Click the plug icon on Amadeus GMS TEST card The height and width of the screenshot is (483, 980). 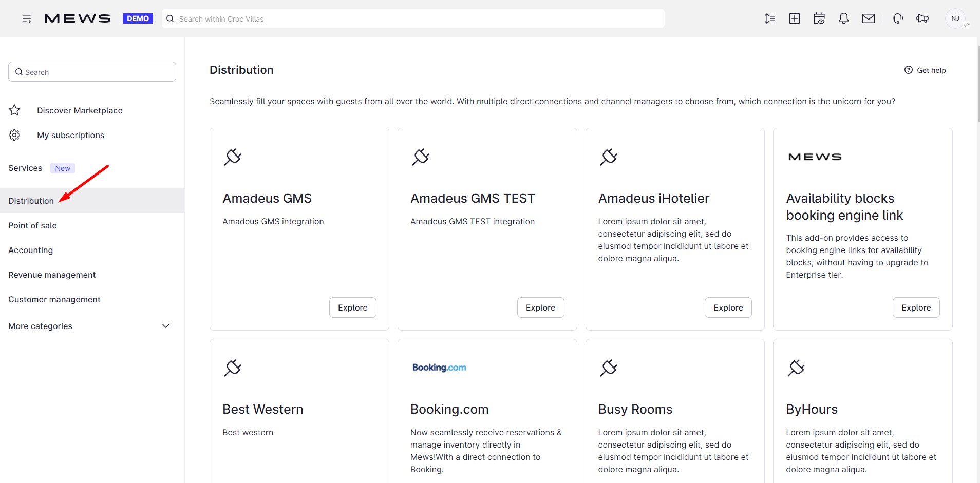421,157
